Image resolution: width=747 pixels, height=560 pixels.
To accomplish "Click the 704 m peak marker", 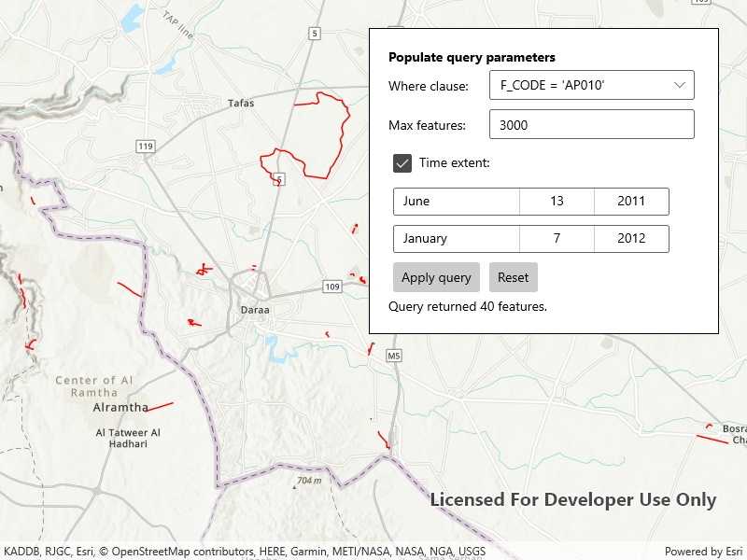I will [x=308, y=481].
